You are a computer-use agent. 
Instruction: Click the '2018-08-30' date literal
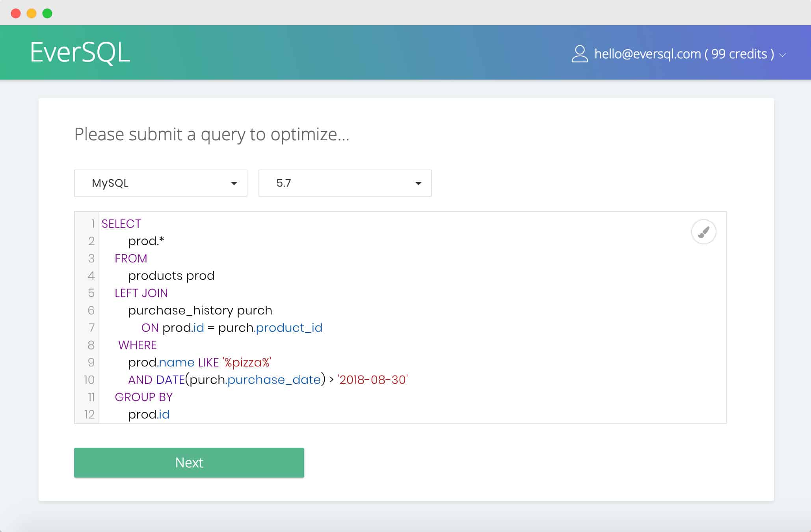coord(373,380)
